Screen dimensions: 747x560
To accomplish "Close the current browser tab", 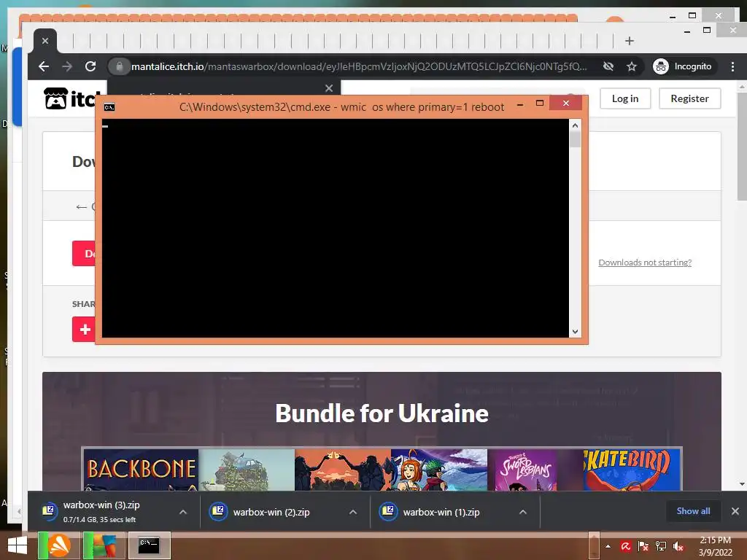I will coord(45,41).
